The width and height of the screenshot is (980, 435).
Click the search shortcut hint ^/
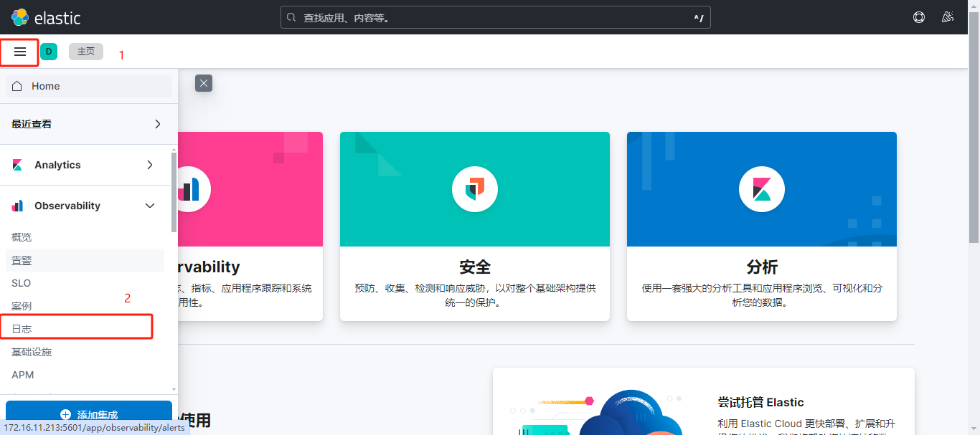tap(698, 17)
